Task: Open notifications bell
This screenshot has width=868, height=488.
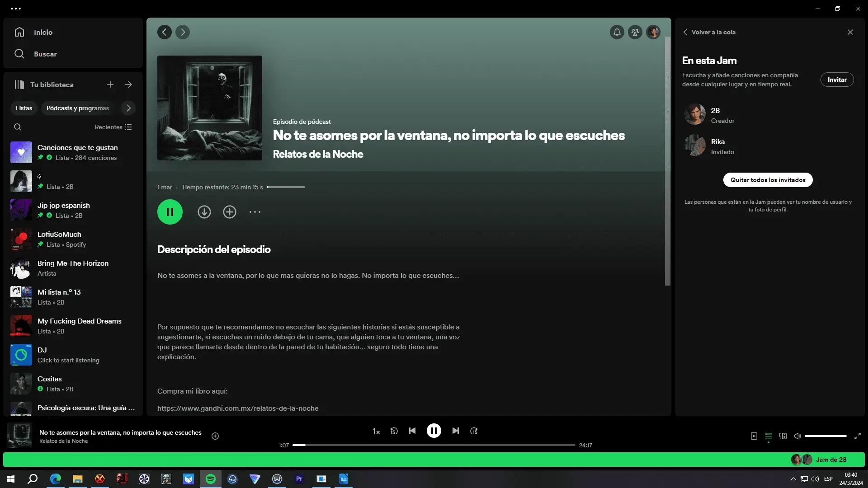Action: (x=617, y=32)
